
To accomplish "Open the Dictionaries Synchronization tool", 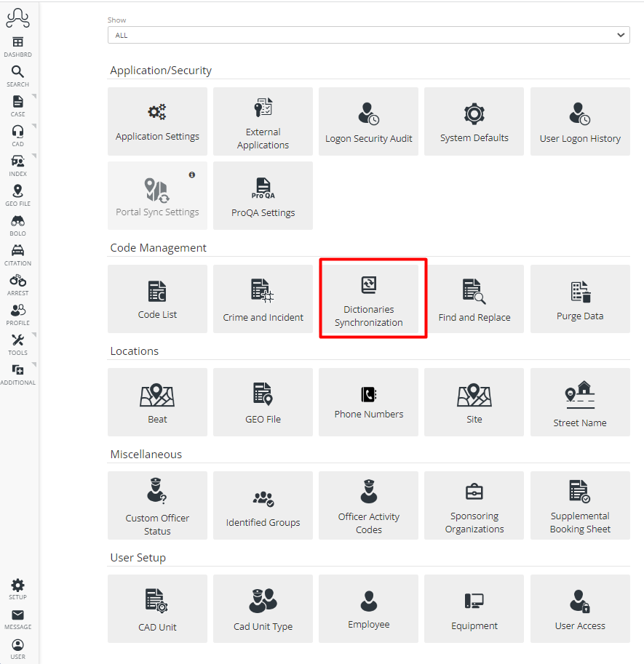I will pos(373,298).
